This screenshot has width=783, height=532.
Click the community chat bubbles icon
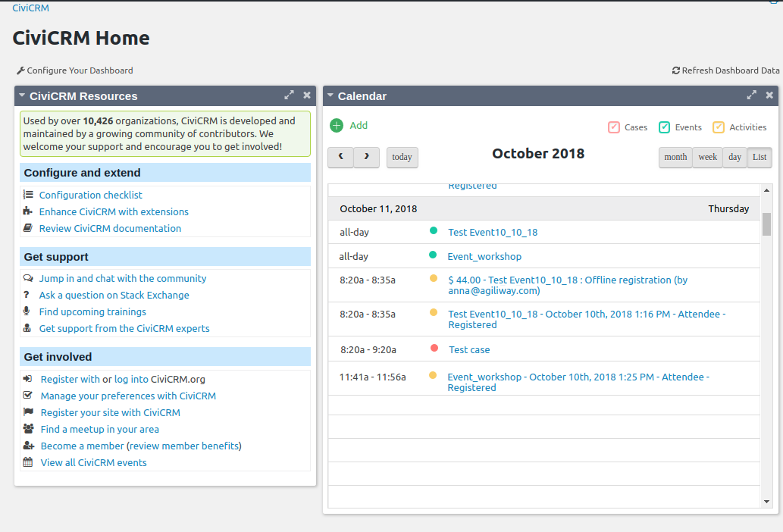click(x=28, y=278)
